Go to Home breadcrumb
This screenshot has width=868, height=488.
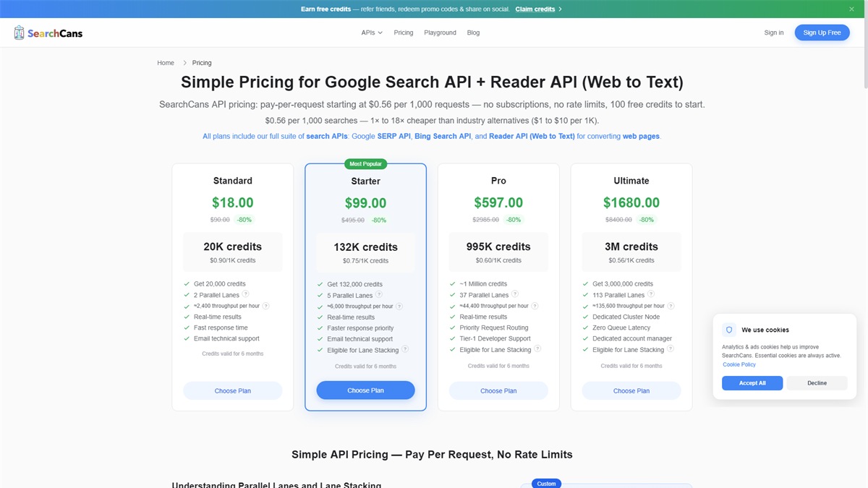coord(166,63)
